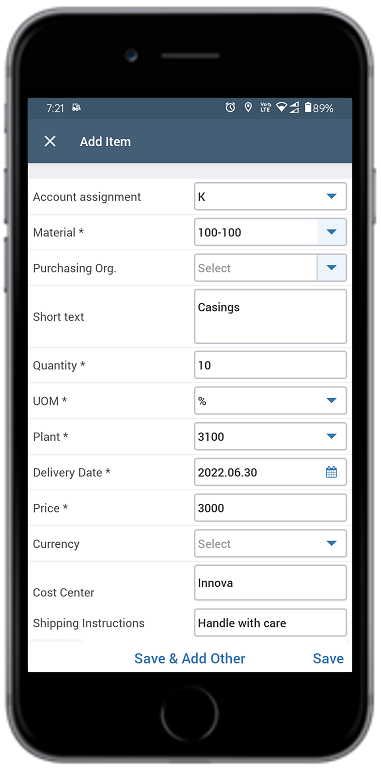Tap the notification icon beside the clock
The image size is (381, 768).
pos(76,108)
